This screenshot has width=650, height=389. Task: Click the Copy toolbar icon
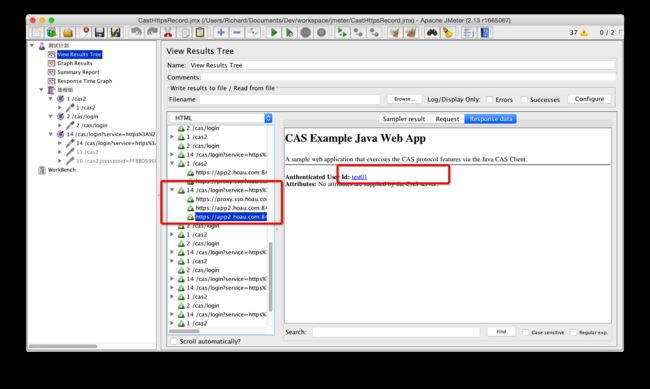[x=185, y=32]
